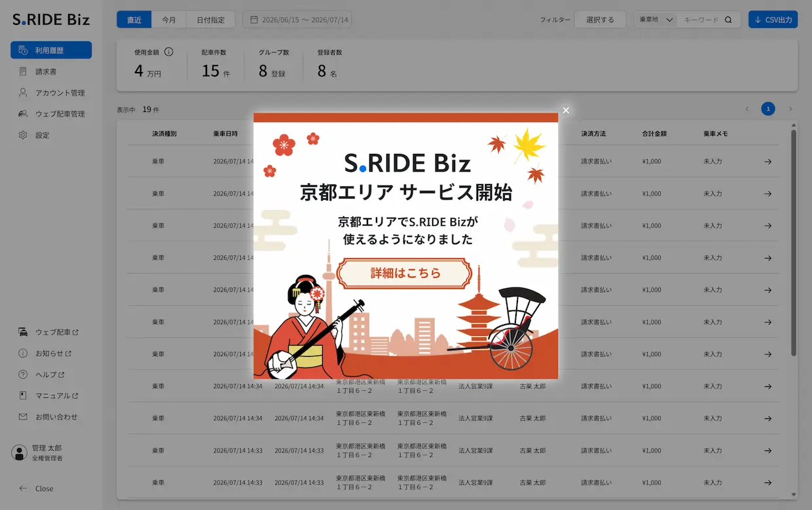The width and height of the screenshot is (812, 510).
Task: Click the 表示中 19 件 count text
Action: 138,109
